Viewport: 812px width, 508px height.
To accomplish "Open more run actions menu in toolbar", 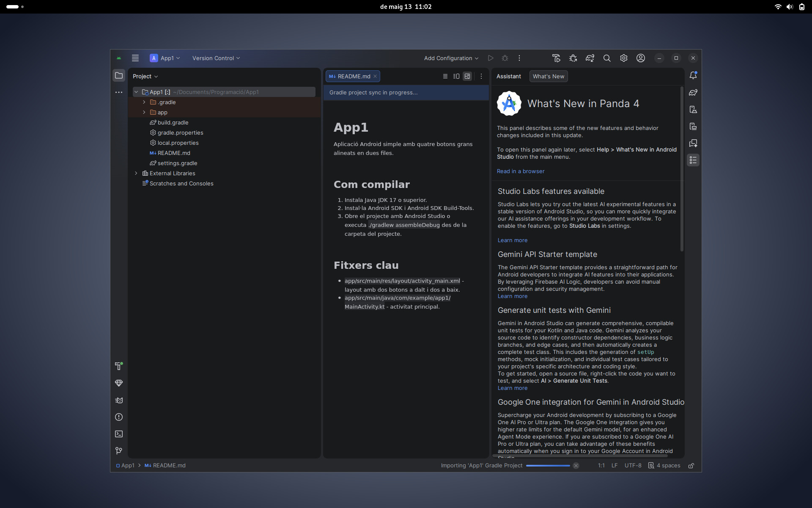I will pyautogui.click(x=519, y=58).
